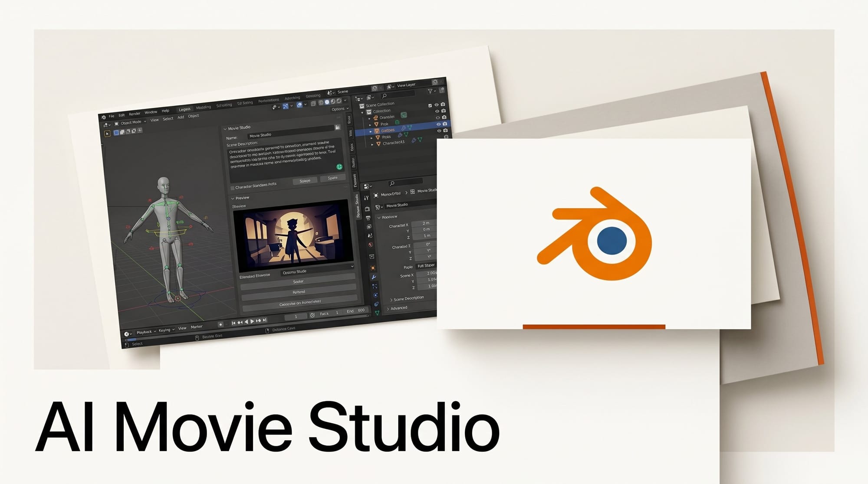Image resolution: width=868 pixels, height=484 pixels.
Task: Click the Spate button
Action: (332, 178)
